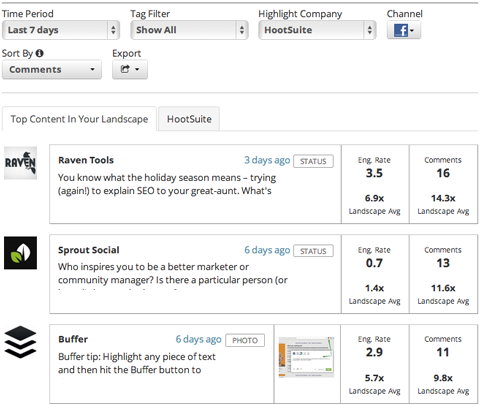
Task: Switch to the HootSuite tab
Action: pyautogui.click(x=189, y=119)
